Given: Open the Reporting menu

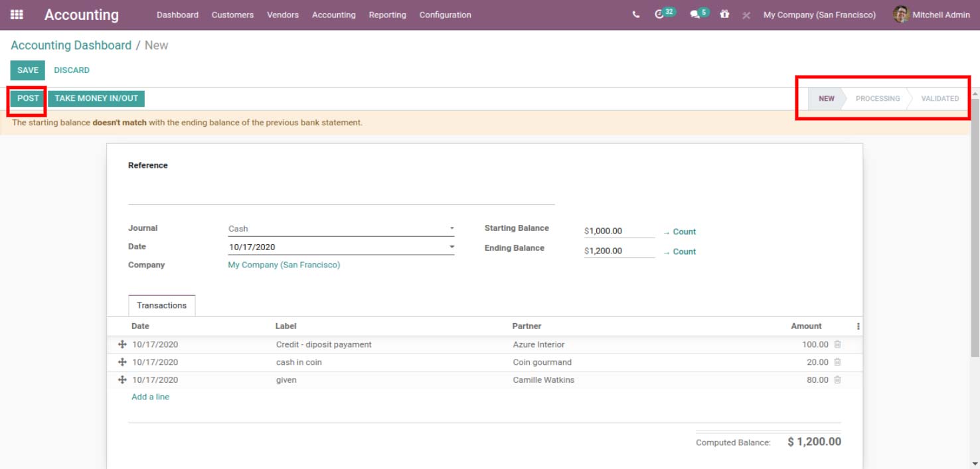Looking at the screenshot, I should pos(387,15).
